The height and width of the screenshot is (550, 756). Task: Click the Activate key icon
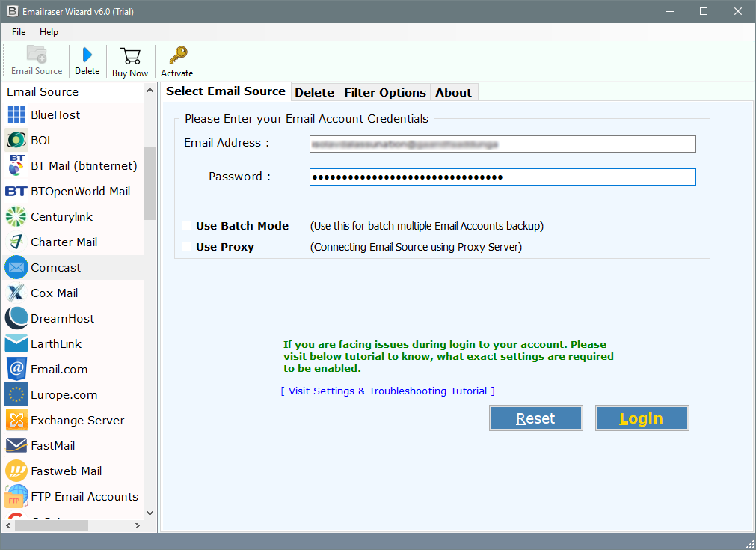click(x=178, y=55)
